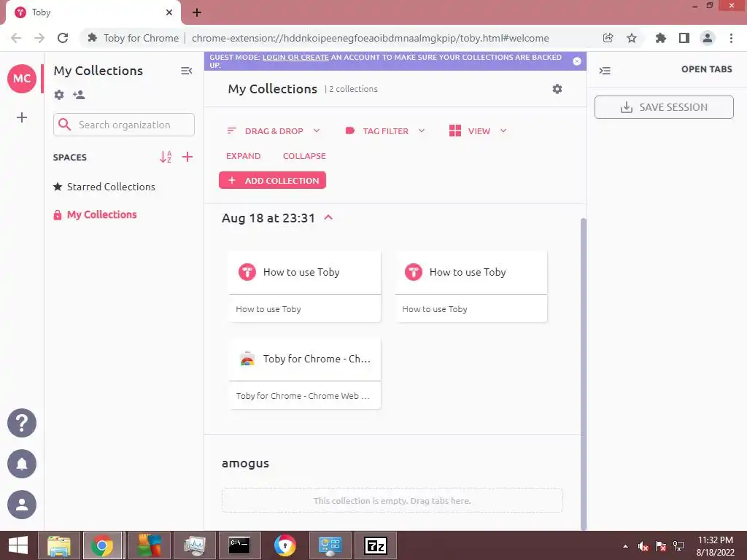Image resolution: width=747 pixels, height=560 pixels.
Task: Open Windows Start menu
Action: click(x=18, y=545)
